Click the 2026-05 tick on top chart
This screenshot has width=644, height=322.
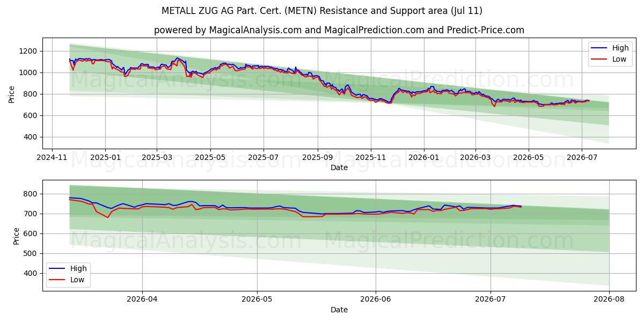click(528, 158)
